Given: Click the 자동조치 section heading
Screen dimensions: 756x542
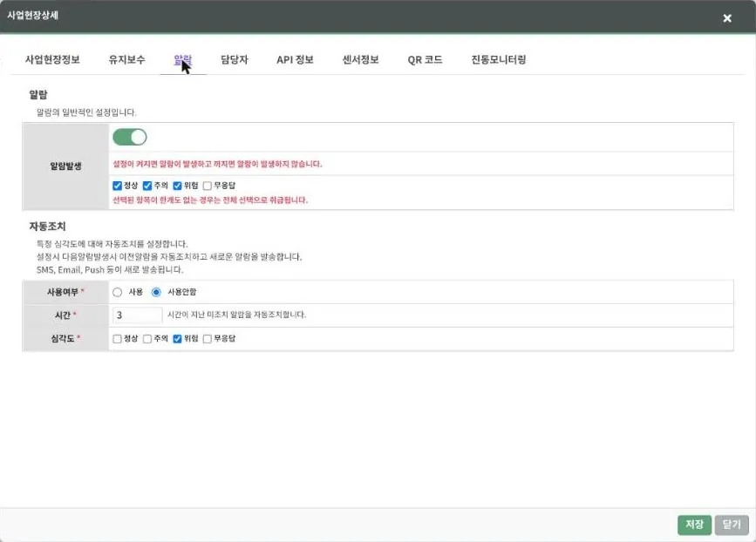Looking at the screenshot, I should (47, 227).
